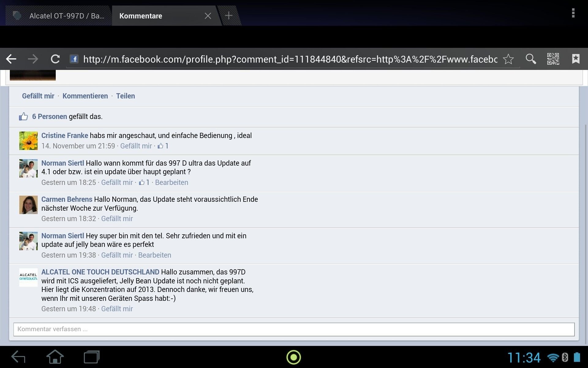Viewport: 588px width, 368px height.
Task: Click the Kommentar verfassen input field
Action: pyautogui.click(x=294, y=329)
